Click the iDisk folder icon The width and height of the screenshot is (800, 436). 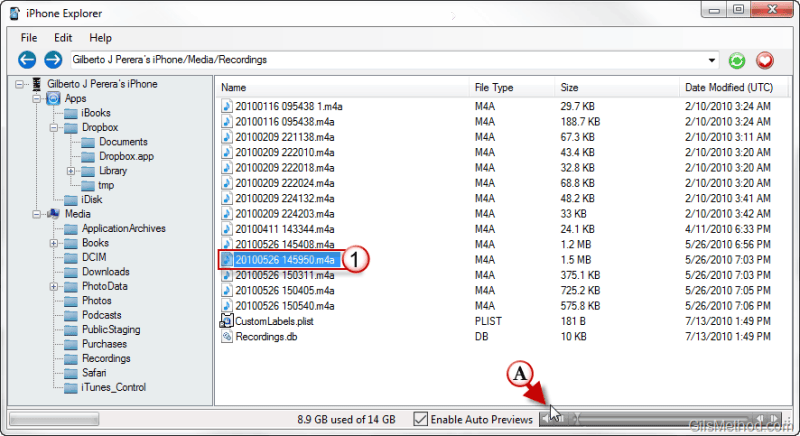71,200
